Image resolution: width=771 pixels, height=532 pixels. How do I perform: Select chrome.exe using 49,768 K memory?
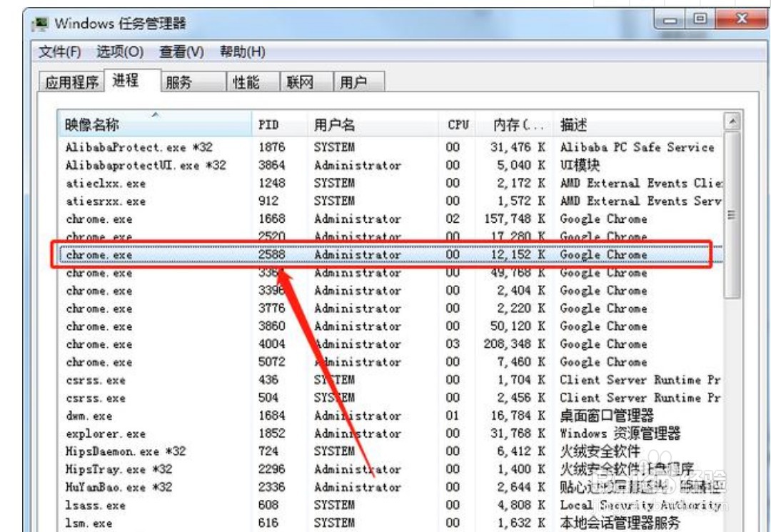[x=390, y=273]
